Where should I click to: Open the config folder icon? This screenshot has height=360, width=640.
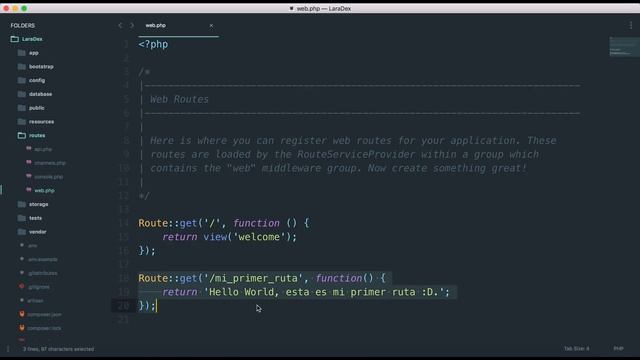(x=22, y=80)
